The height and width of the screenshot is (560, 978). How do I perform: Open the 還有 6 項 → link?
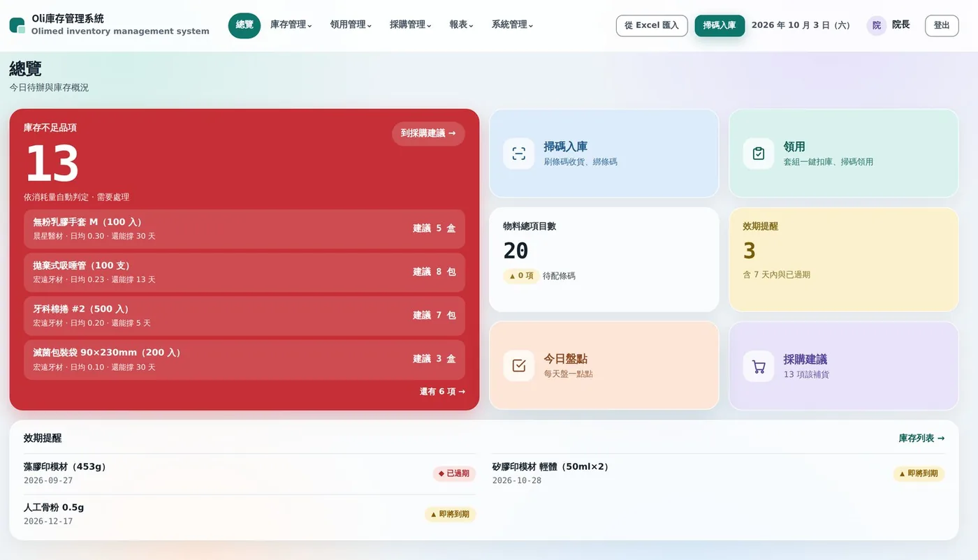click(x=442, y=392)
